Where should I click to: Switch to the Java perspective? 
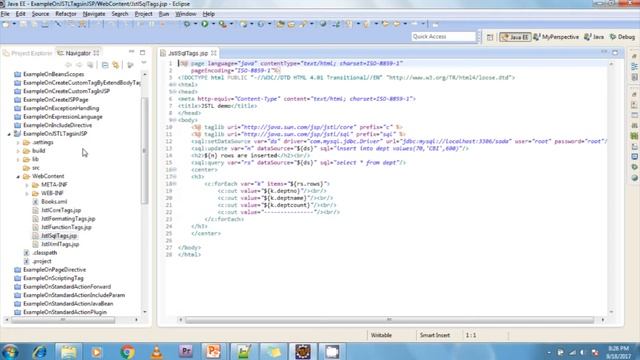[594, 37]
